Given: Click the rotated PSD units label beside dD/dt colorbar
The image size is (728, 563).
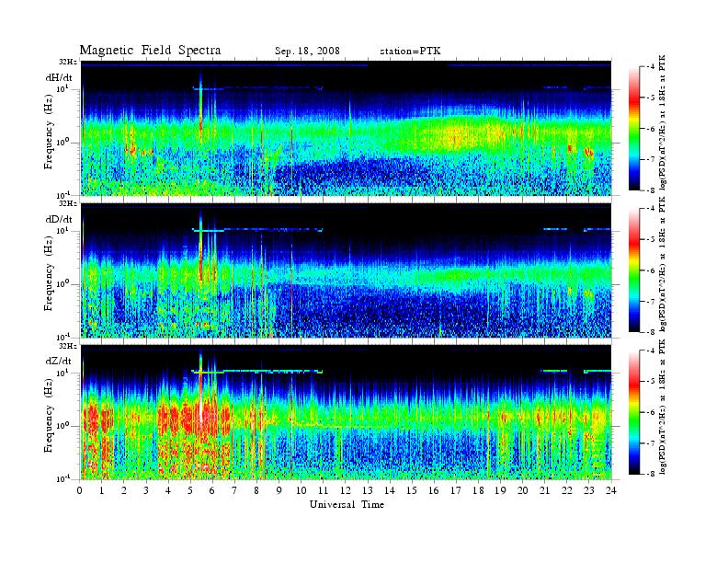Looking at the screenshot, I should [663, 264].
